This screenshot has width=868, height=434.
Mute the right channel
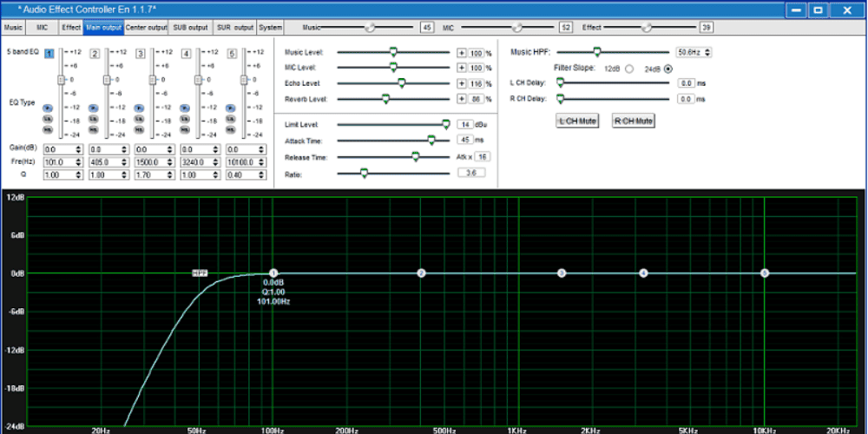[x=634, y=121]
